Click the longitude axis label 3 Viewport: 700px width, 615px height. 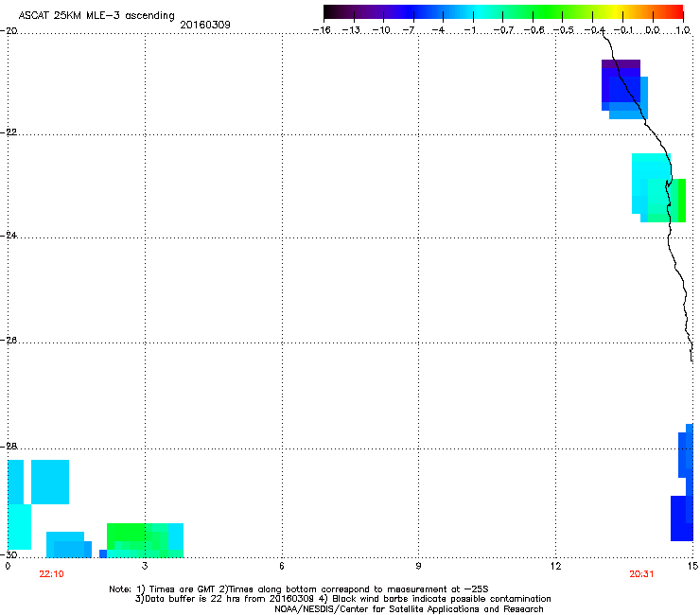(145, 566)
